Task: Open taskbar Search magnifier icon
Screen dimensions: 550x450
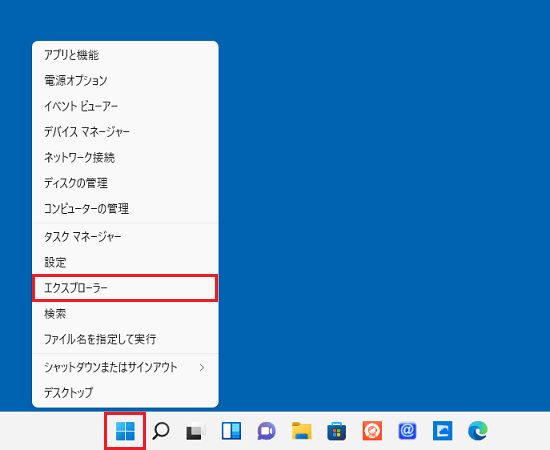Action: coord(161,431)
